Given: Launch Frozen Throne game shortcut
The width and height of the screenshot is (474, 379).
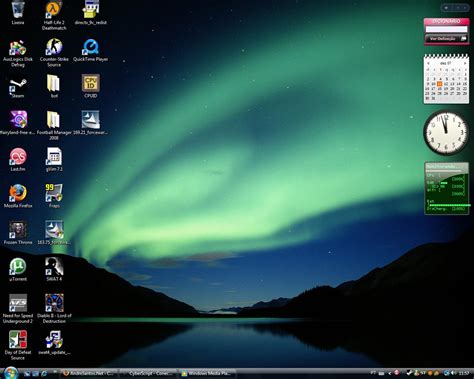Looking at the screenshot, I should tap(18, 233).
